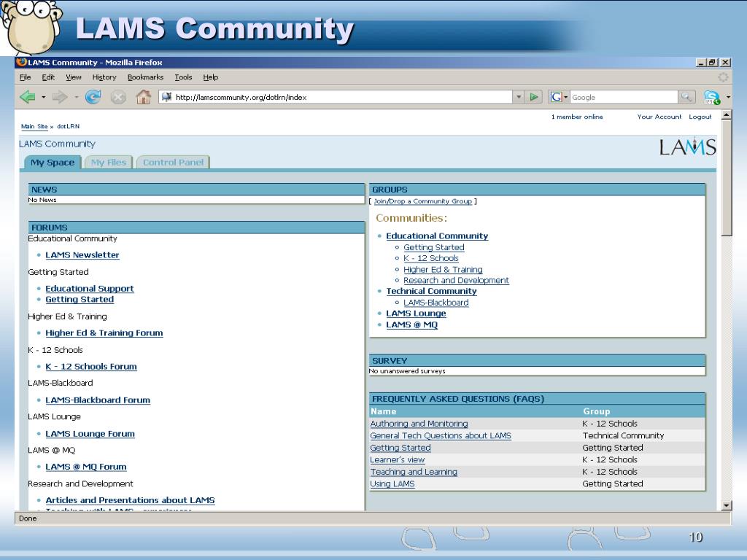Image resolution: width=747 pixels, height=560 pixels.
Task: Open the Edit menu
Action: coord(48,77)
